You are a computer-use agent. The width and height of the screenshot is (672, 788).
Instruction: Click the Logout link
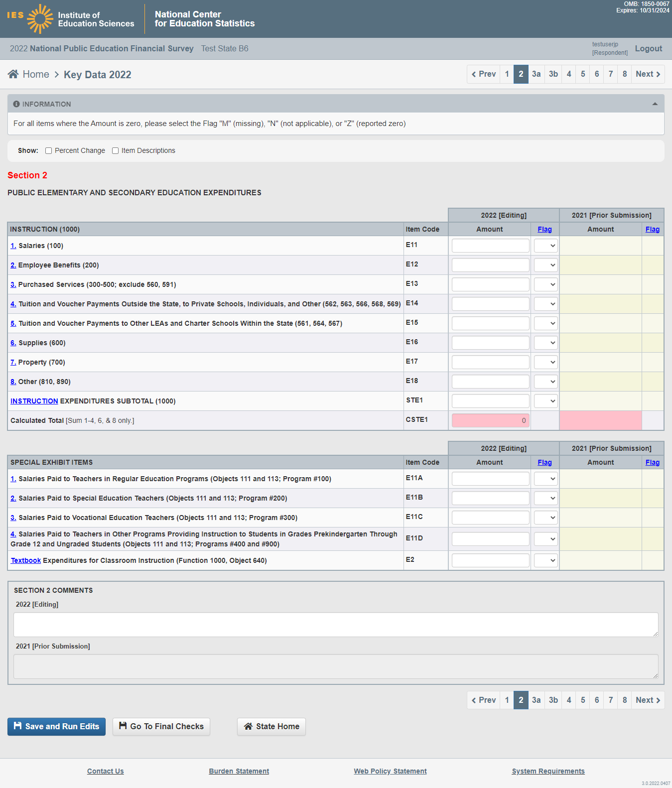648,48
